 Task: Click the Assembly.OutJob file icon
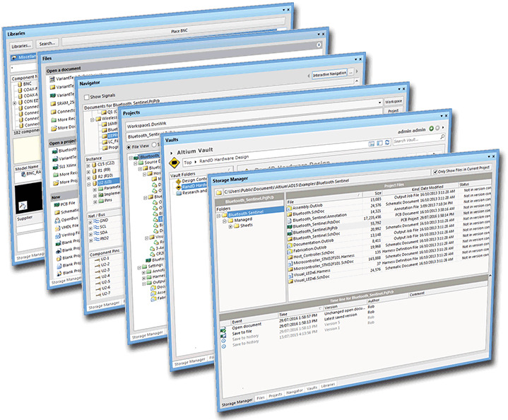(x=289, y=209)
